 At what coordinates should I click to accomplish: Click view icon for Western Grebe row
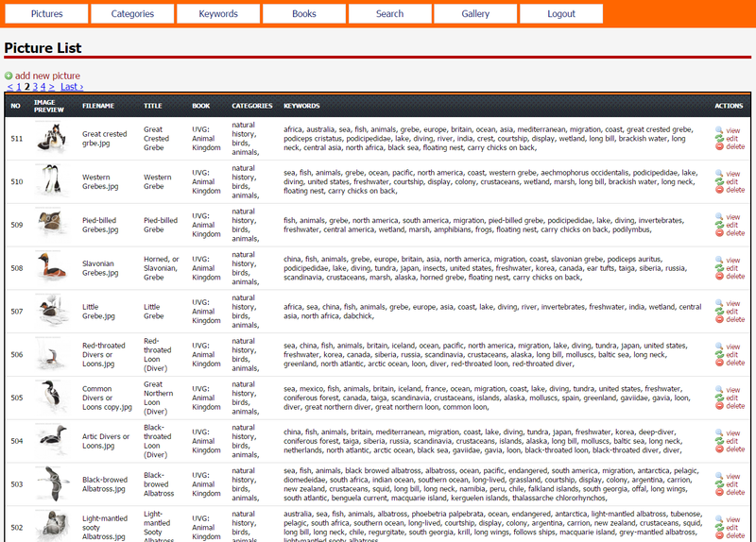pyautogui.click(x=719, y=174)
